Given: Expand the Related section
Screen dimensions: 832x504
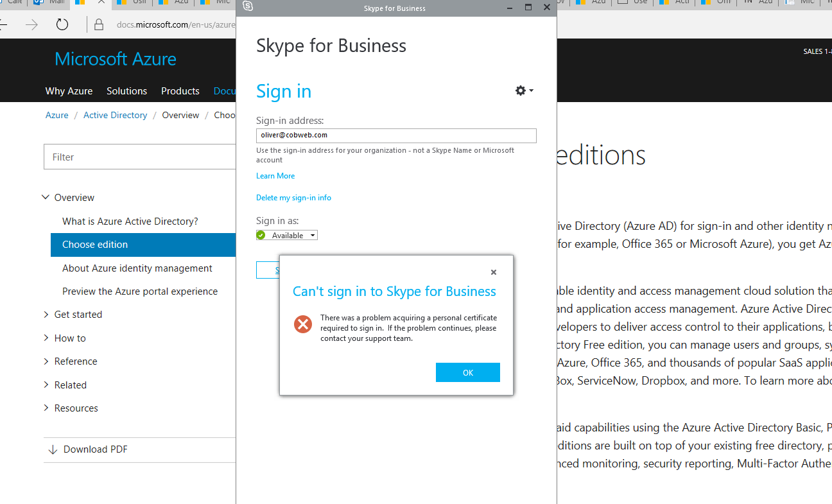Looking at the screenshot, I should [x=46, y=385].
